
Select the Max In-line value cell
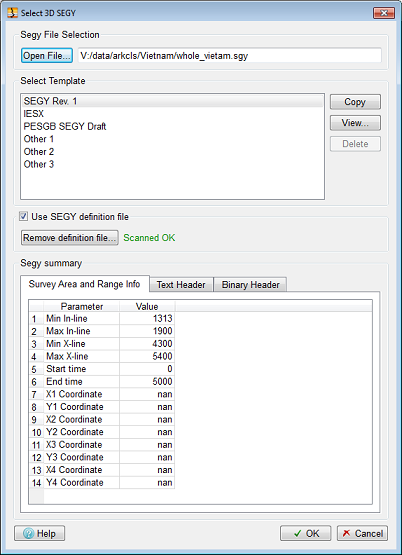tap(147, 331)
